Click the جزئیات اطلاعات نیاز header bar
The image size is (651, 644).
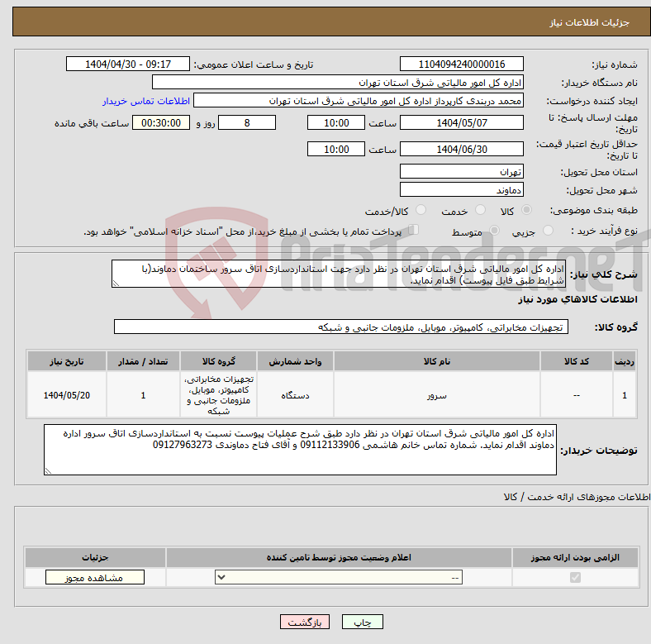[x=332, y=21]
